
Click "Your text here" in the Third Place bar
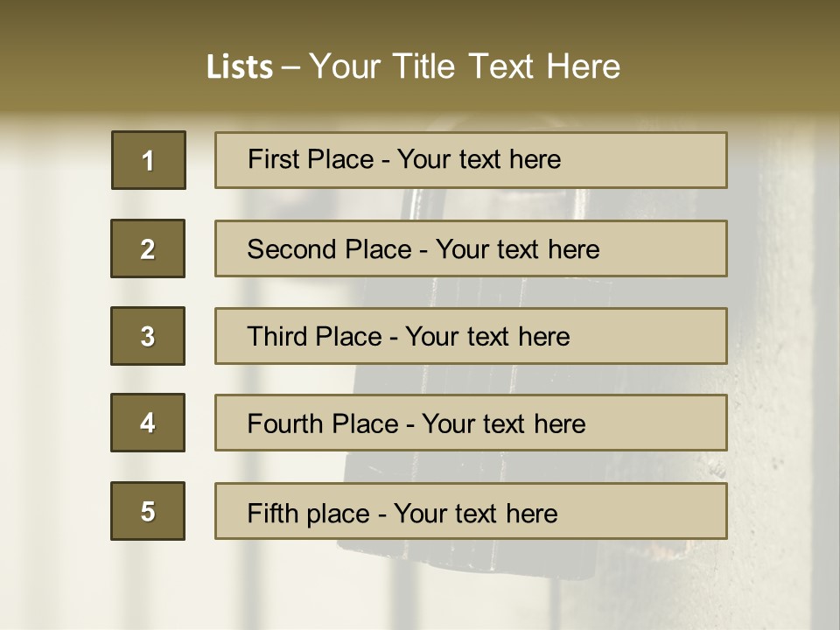click(487, 337)
